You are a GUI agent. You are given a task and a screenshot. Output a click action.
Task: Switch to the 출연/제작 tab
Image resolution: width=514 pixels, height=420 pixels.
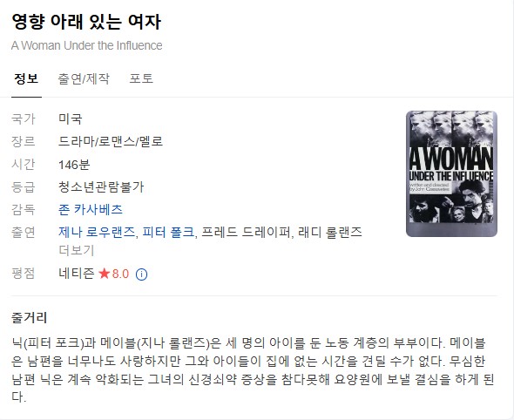click(84, 78)
